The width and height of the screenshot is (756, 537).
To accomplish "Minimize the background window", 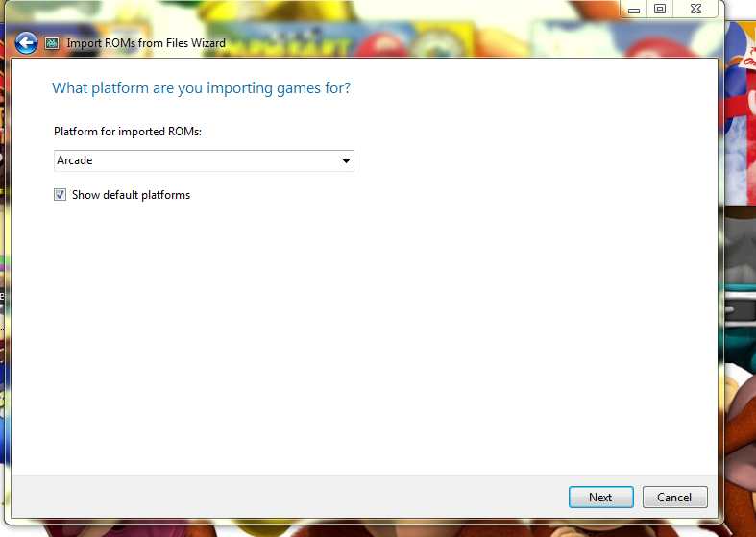I will click(632, 9).
